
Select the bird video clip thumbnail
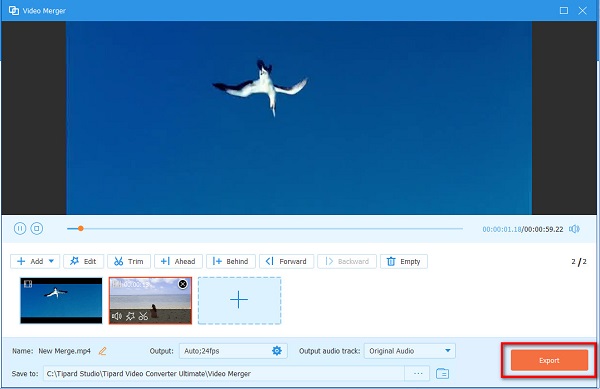point(61,301)
